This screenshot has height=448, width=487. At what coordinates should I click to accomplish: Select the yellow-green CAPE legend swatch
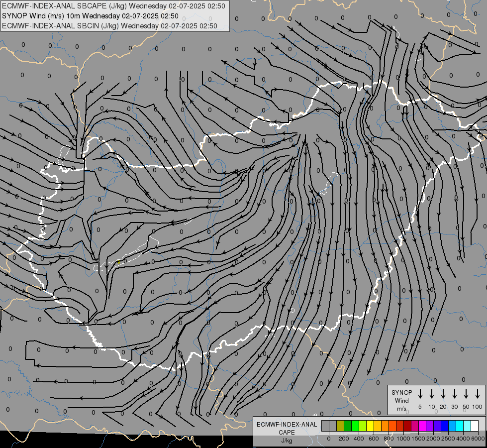point(363,426)
